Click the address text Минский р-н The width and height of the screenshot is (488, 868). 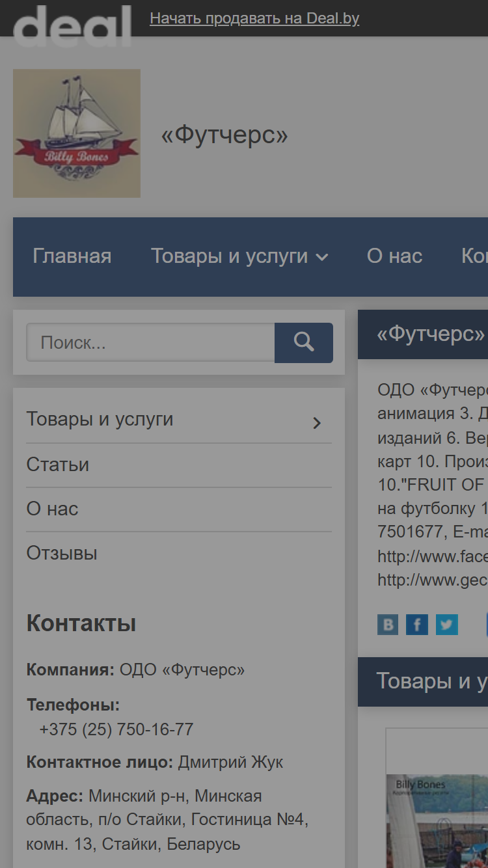139,796
